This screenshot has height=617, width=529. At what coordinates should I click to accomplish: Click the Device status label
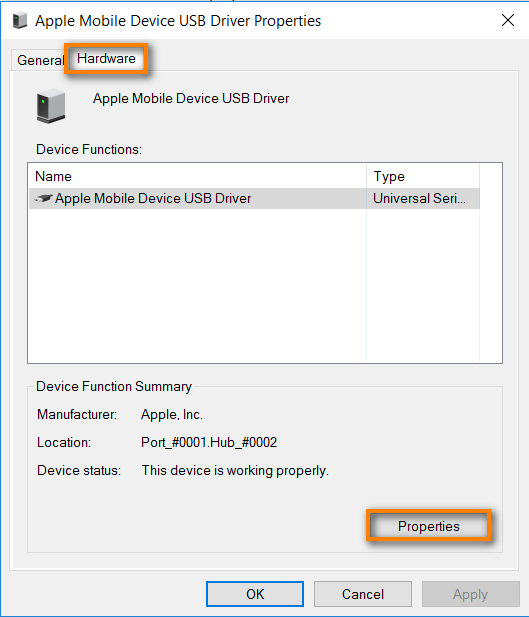[79, 471]
